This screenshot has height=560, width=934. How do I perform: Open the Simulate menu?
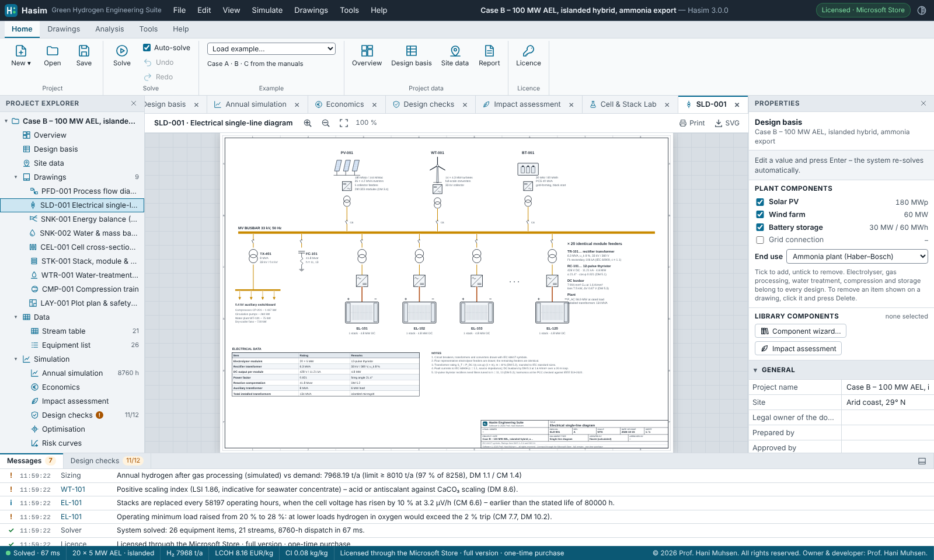(x=267, y=10)
